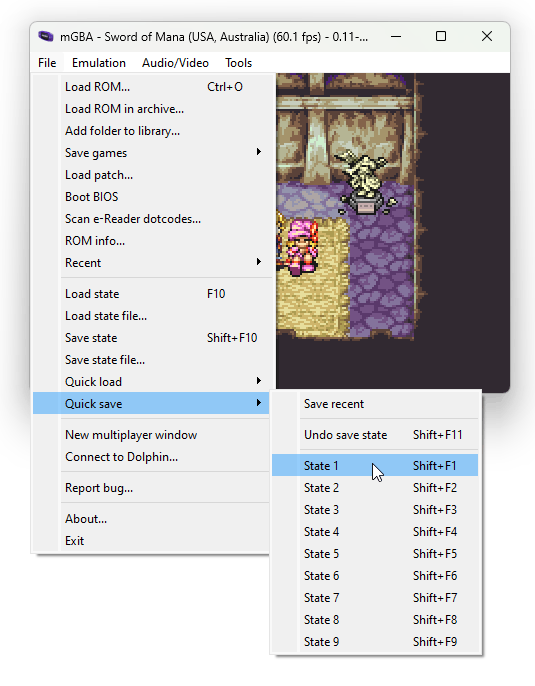Viewport: 535px width, 686px height.
Task: Expand the Quick load submenu arrow
Action: point(259,381)
